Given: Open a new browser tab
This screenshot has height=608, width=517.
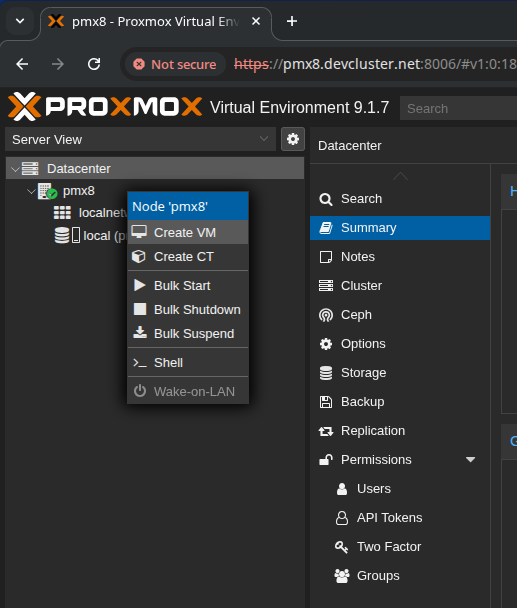Looking at the screenshot, I should [292, 21].
